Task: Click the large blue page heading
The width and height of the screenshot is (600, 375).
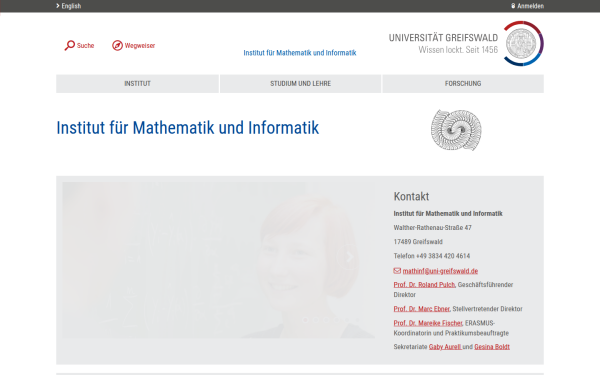Action: (x=188, y=128)
